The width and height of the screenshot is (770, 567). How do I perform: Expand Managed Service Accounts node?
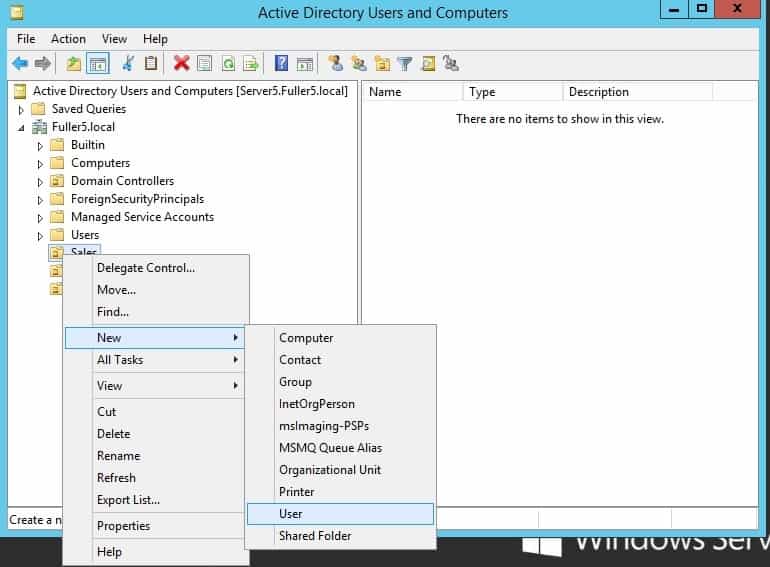(x=40, y=218)
